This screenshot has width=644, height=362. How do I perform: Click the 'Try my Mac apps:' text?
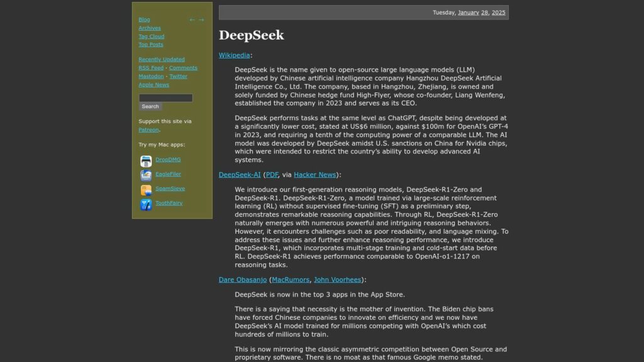coord(162,145)
